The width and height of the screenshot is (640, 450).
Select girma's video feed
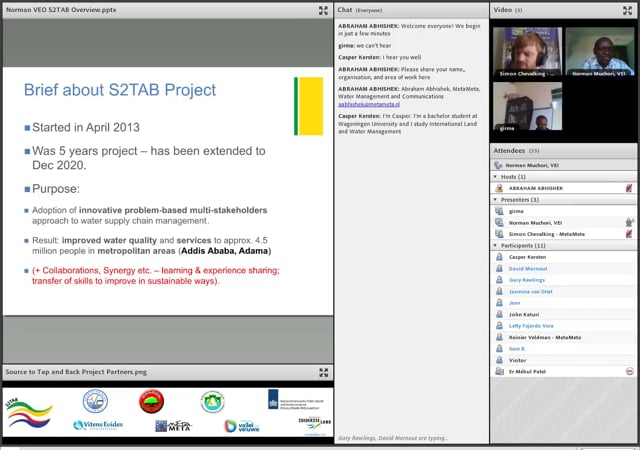tap(527, 106)
